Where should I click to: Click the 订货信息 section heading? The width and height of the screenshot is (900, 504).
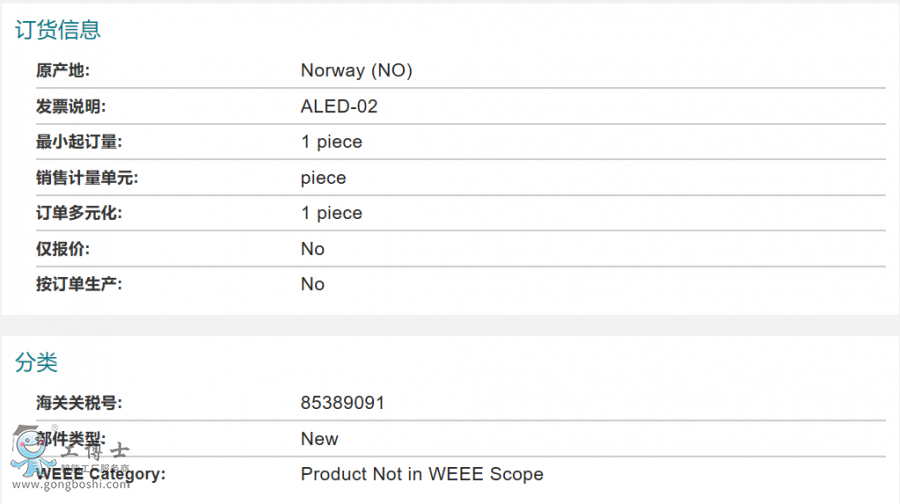pos(58,30)
